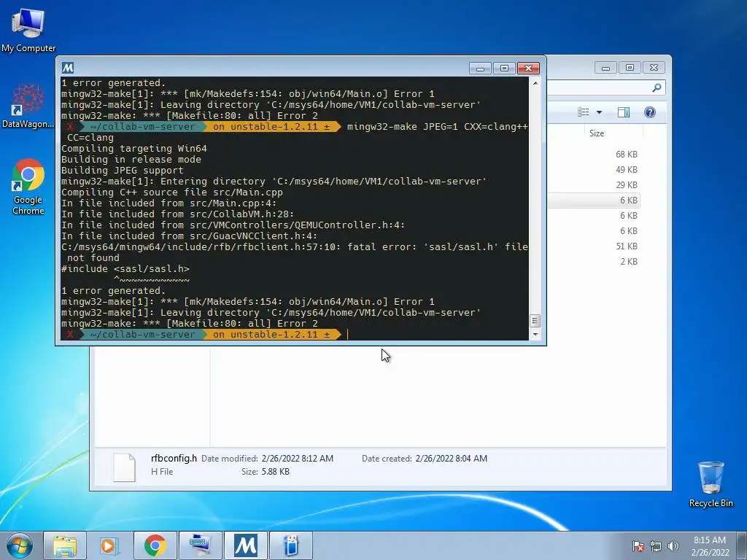Viewport: 747px width, 560px height.
Task: Toggle the preview pane in Explorer
Action: pos(624,112)
